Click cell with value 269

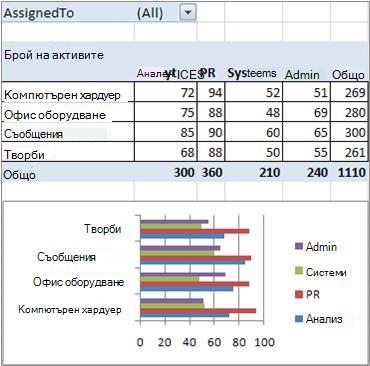click(350, 92)
